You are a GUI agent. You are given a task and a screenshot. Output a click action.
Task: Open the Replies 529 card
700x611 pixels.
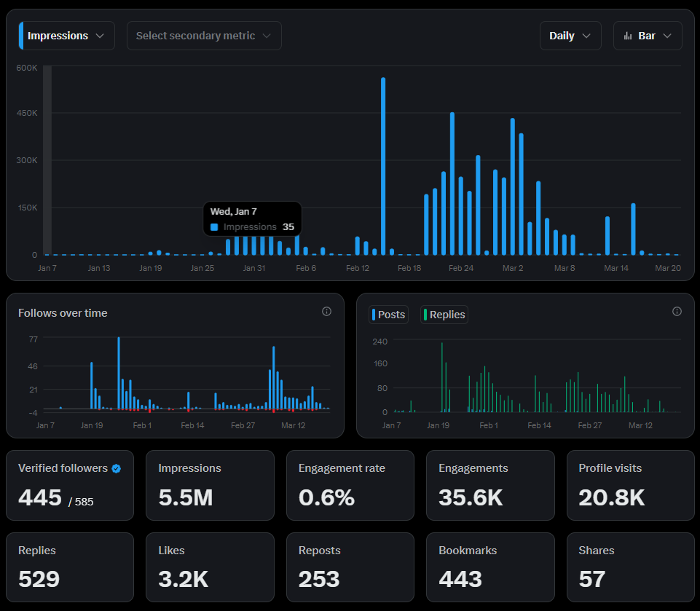point(70,567)
